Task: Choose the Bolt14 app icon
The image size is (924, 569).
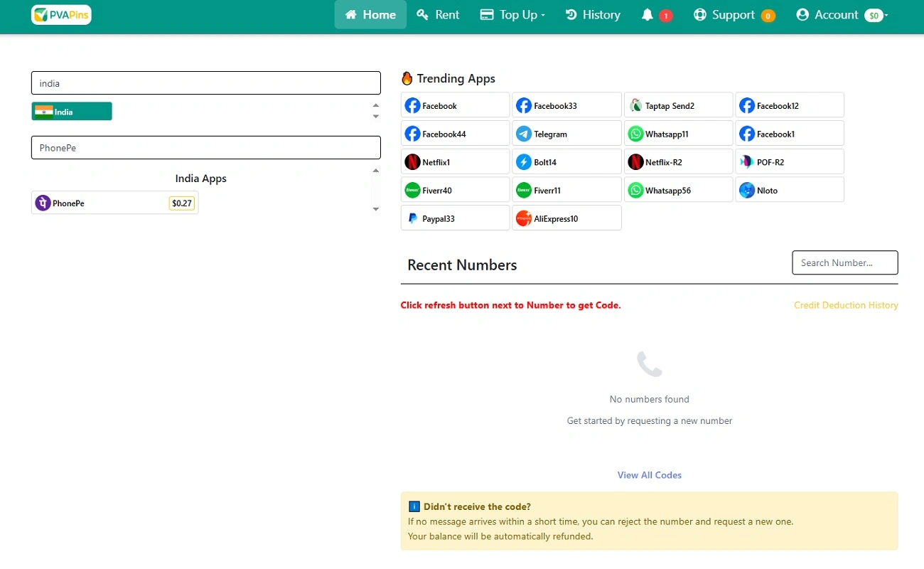Action: pos(524,162)
